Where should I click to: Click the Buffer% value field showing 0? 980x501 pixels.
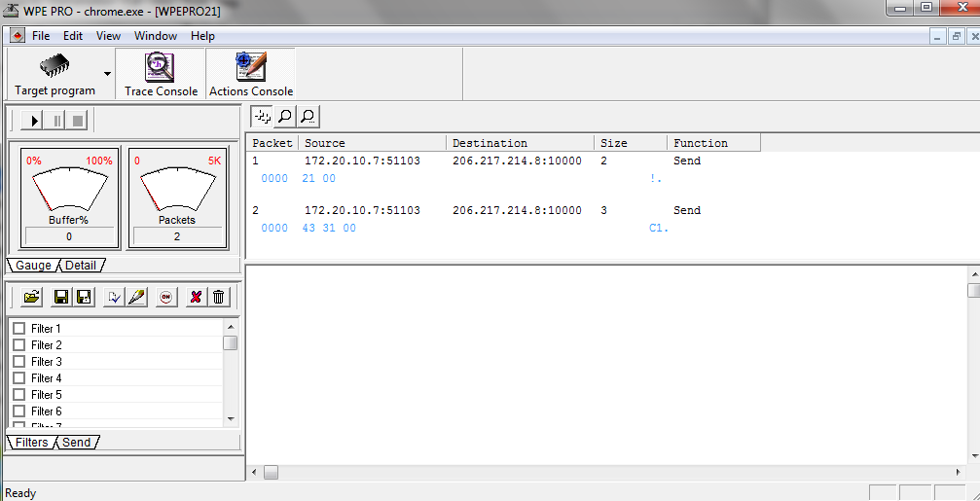pyautogui.click(x=69, y=236)
